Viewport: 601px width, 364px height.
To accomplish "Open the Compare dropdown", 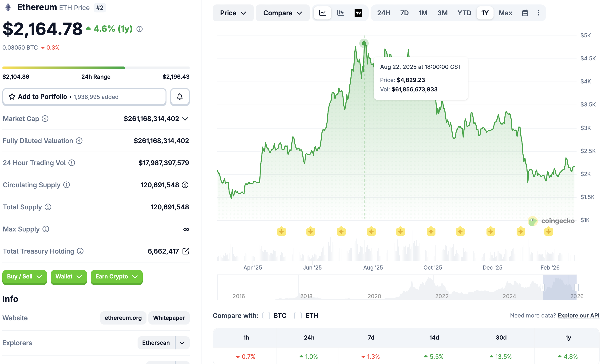I will [x=282, y=13].
